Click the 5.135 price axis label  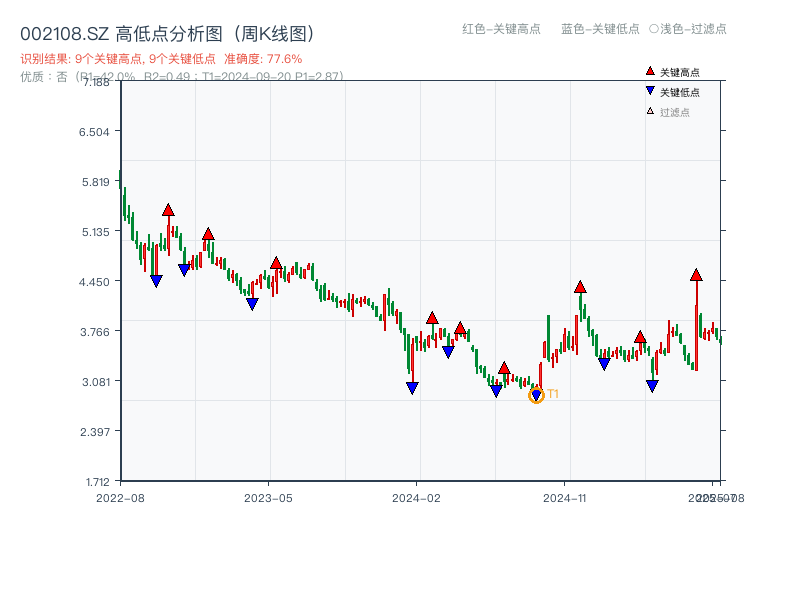tap(95, 232)
